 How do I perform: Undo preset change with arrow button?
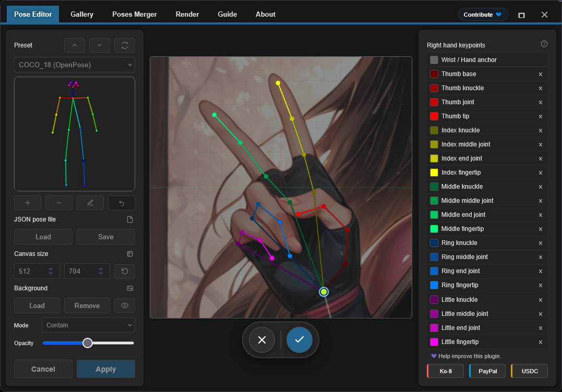point(122,203)
